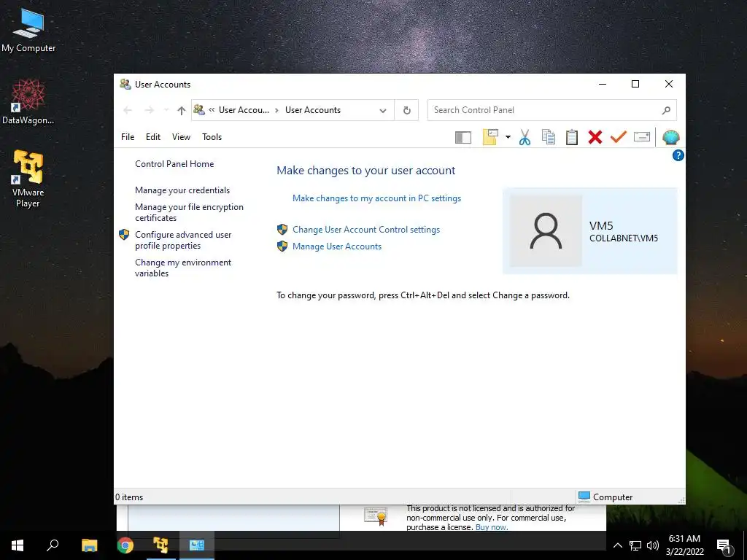Image resolution: width=747 pixels, height=560 pixels.
Task: Click the orange checkmark Properties icon
Action: (618, 137)
